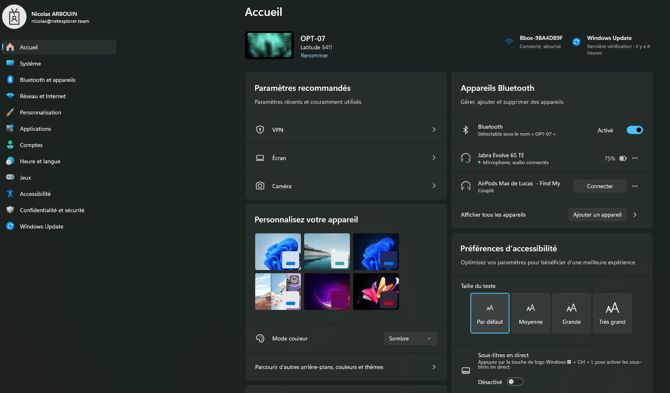Screen dimensions: 670x393
Task: Select Très grand text size
Action: pos(612,313)
